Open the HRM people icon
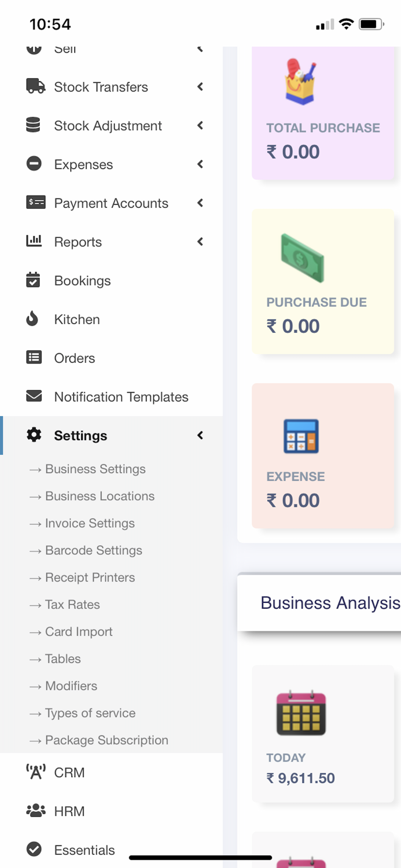Screen dimensions: 401x868 pos(34,811)
